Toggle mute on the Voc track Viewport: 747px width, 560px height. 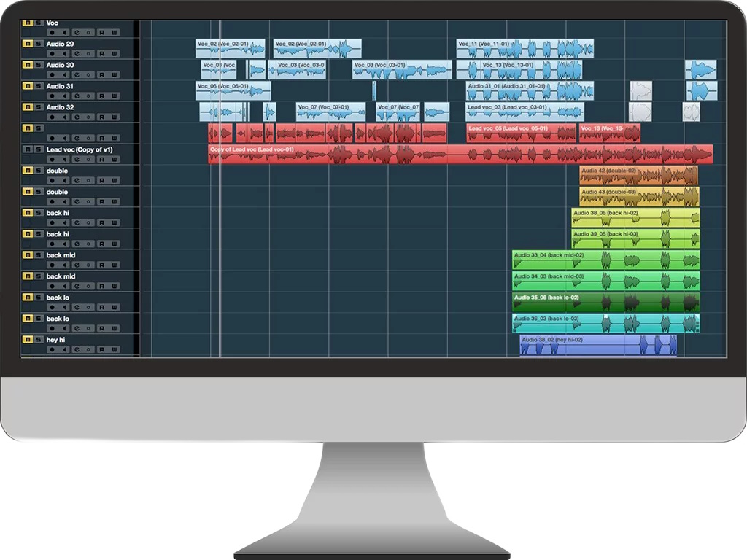point(28,23)
